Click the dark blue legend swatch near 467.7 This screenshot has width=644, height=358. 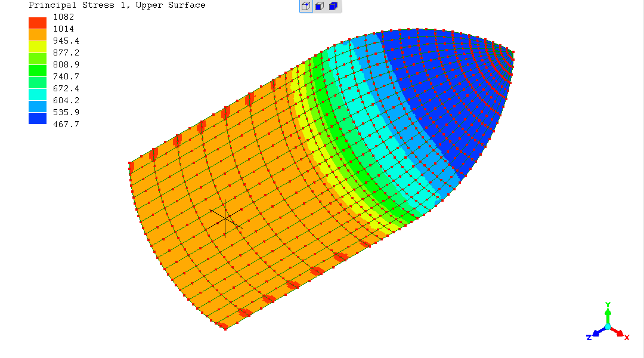tap(38, 118)
